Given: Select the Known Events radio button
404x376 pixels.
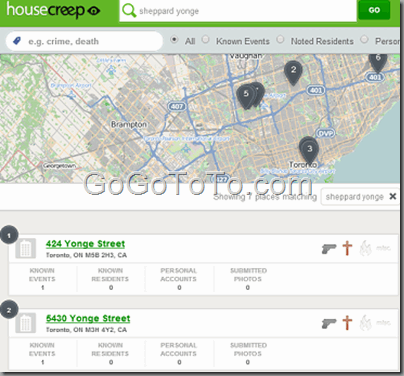Looking at the screenshot, I should (x=206, y=39).
